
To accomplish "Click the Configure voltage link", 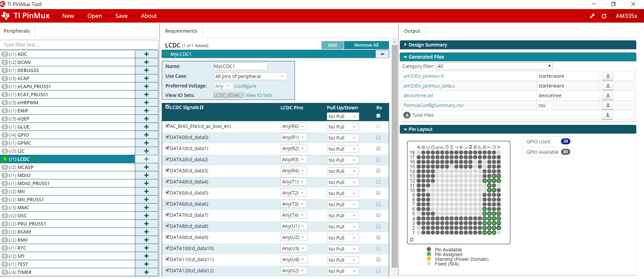I will [245, 86].
